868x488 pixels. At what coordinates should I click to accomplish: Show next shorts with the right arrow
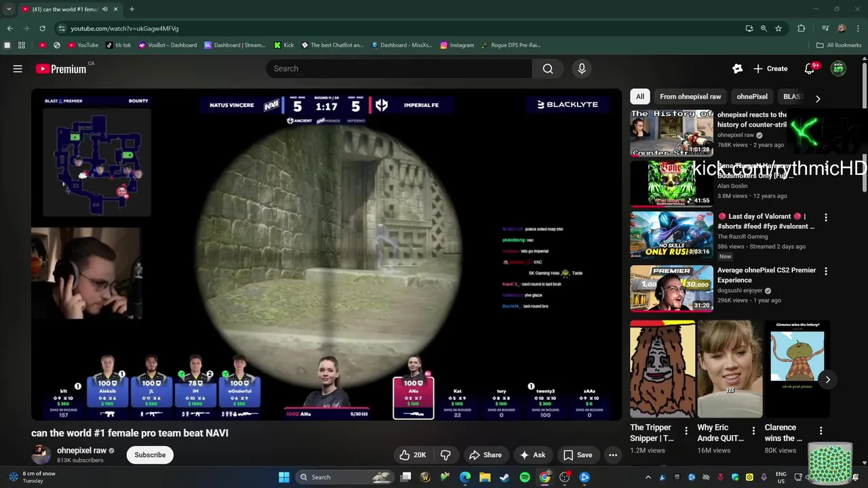[827, 380]
